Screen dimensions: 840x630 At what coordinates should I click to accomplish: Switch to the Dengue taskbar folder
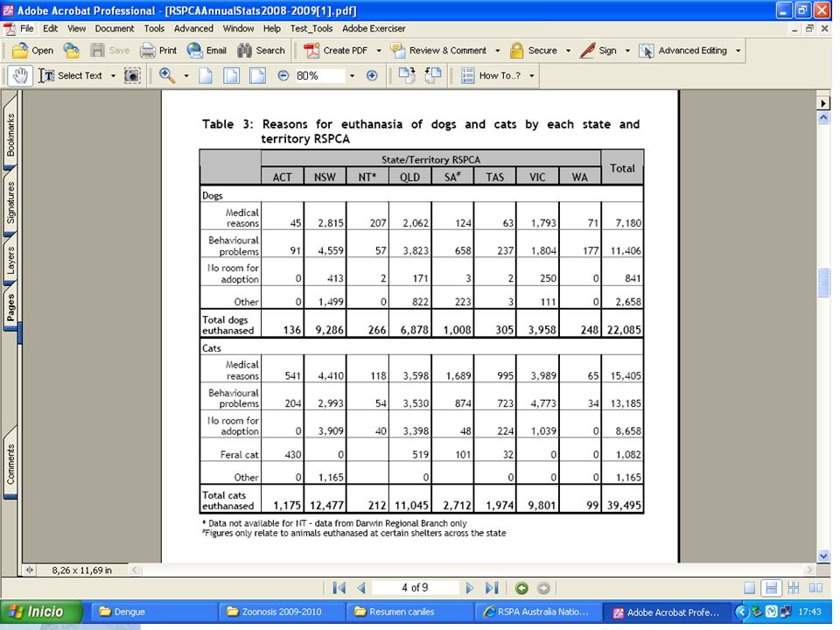click(x=152, y=612)
